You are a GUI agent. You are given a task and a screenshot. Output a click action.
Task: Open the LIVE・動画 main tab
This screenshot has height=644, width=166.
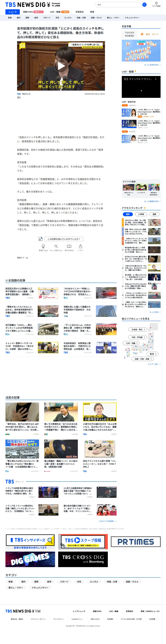pos(59,12)
